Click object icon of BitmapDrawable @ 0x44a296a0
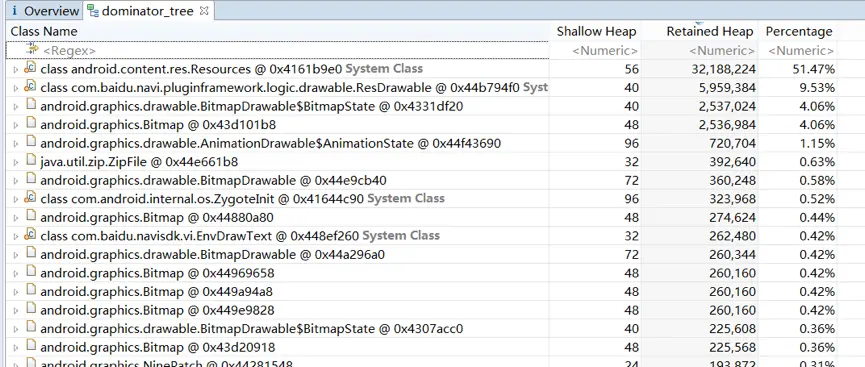This screenshot has width=865, height=367. (x=31, y=254)
